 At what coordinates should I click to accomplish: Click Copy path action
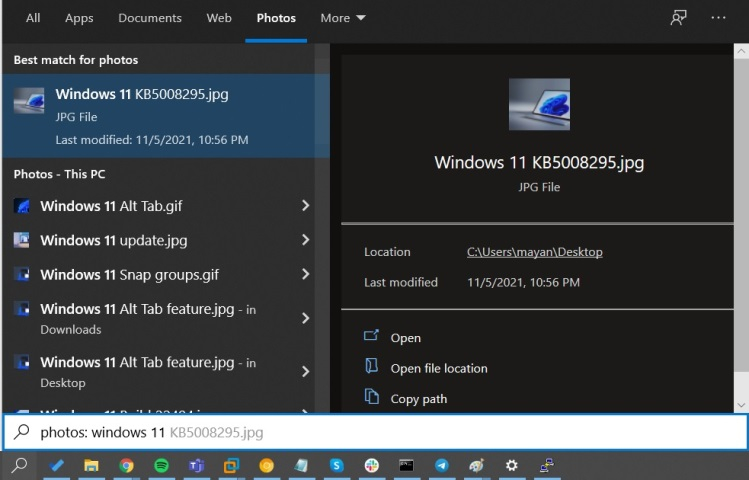(418, 399)
